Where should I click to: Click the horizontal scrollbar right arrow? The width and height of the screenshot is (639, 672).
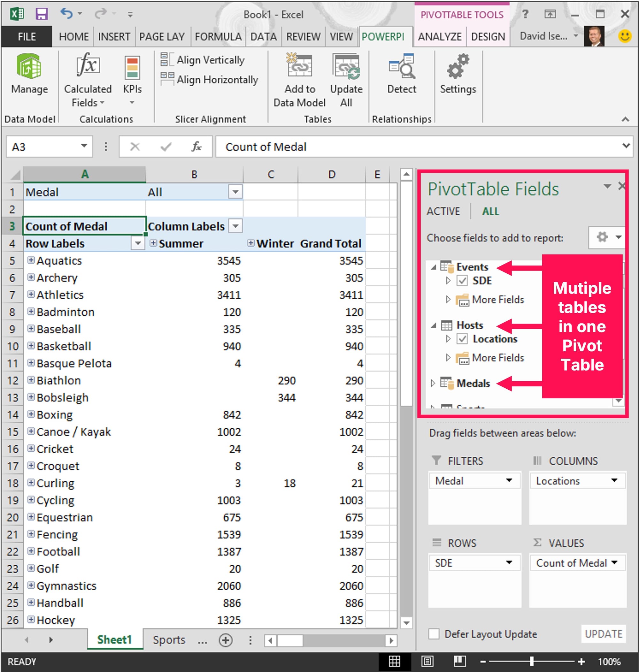pyautogui.click(x=391, y=641)
